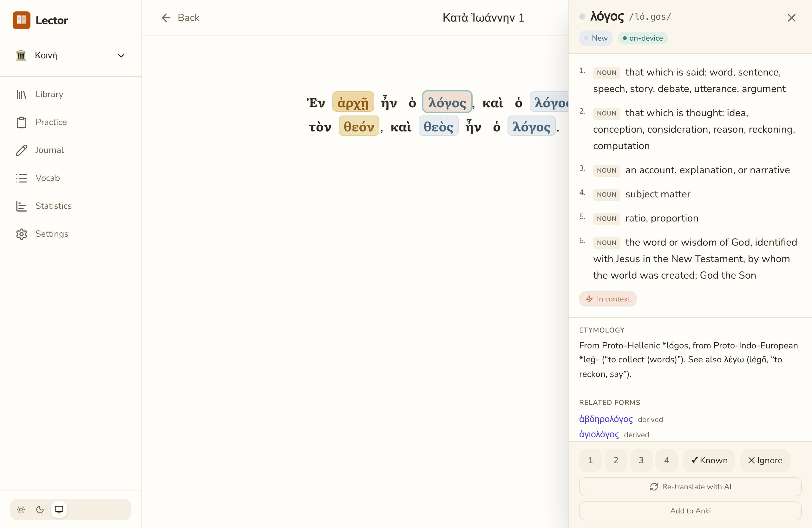Open the Κοινή language dropdown
The width and height of the screenshot is (812, 528).
(71, 55)
